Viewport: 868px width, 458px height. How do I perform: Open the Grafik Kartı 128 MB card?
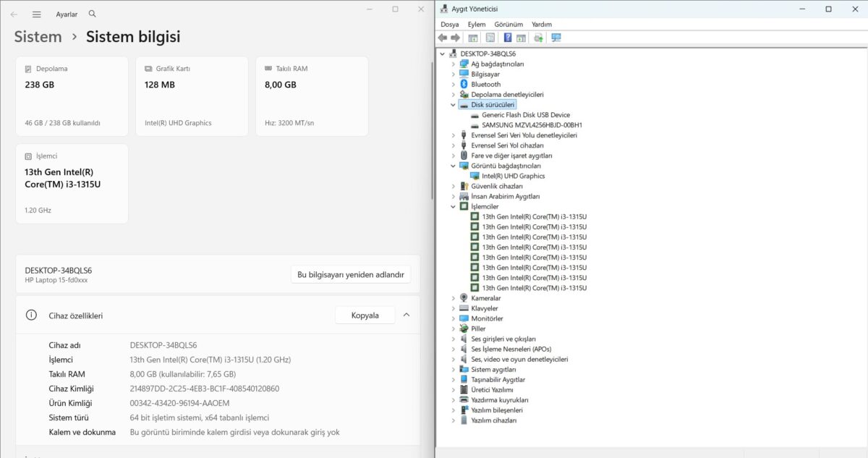pos(192,96)
